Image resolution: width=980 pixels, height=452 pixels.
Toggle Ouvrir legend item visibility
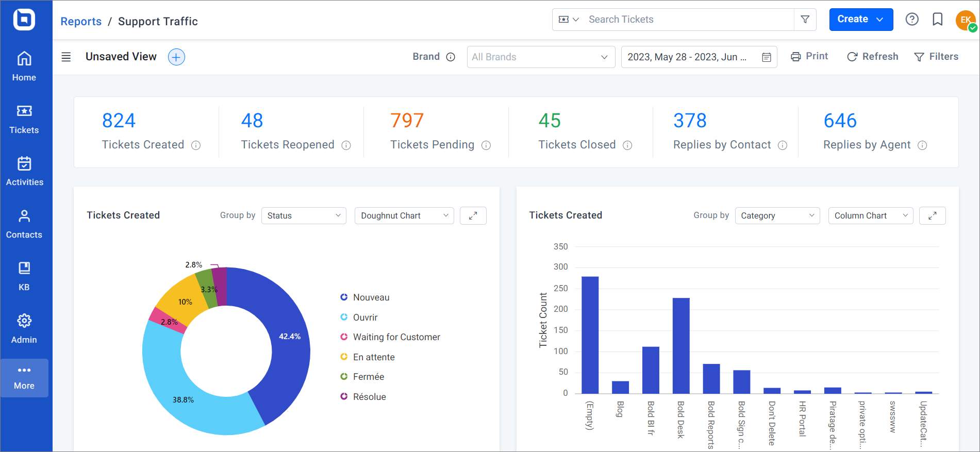click(x=359, y=317)
